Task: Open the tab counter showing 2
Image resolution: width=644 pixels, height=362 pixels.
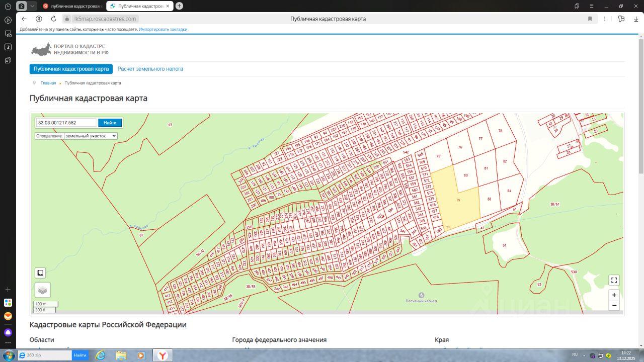Action: click(x=22, y=6)
